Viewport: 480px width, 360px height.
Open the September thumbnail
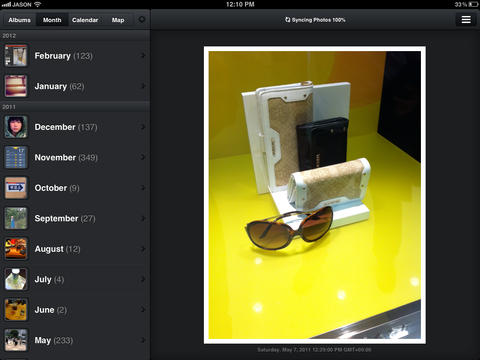pos(16,218)
